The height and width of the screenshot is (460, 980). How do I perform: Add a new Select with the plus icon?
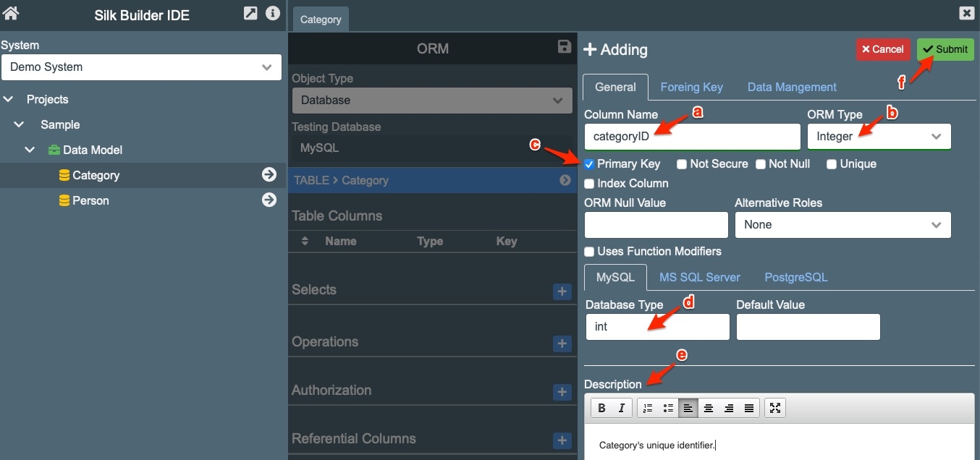(x=562, y=291)
